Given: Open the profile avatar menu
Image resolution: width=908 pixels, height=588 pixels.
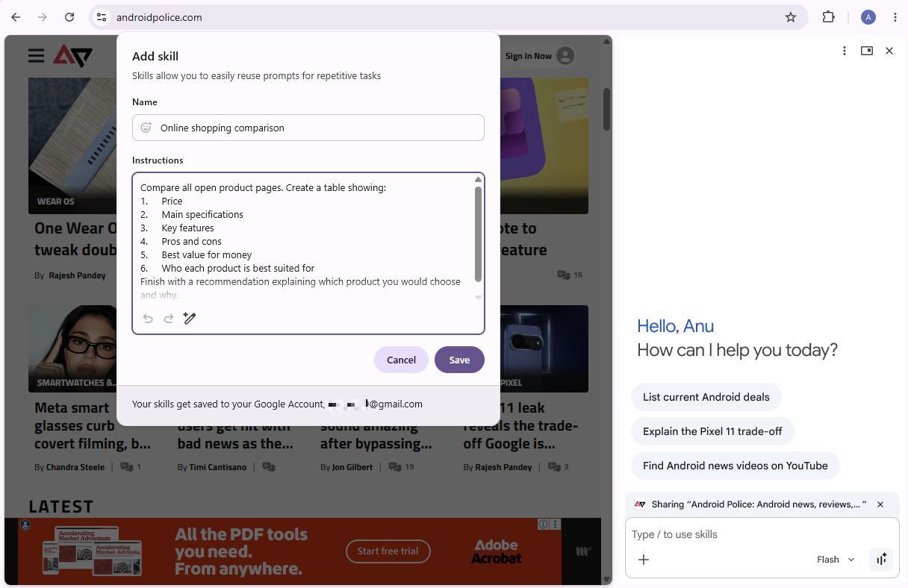Looking at the screenshot, I should 868,17.
